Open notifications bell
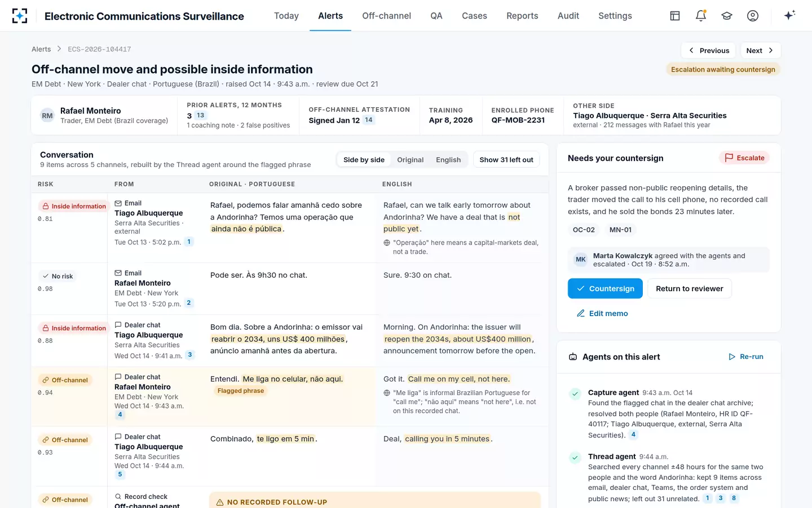The height and width of the screenshot is (508, 812). (701, 16)
